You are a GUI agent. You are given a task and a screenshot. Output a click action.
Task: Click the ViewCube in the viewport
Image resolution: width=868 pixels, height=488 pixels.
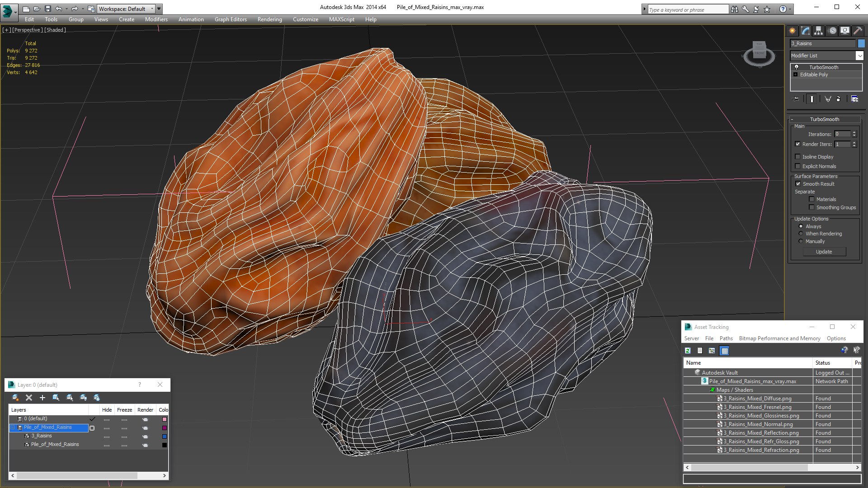point(759,53)
